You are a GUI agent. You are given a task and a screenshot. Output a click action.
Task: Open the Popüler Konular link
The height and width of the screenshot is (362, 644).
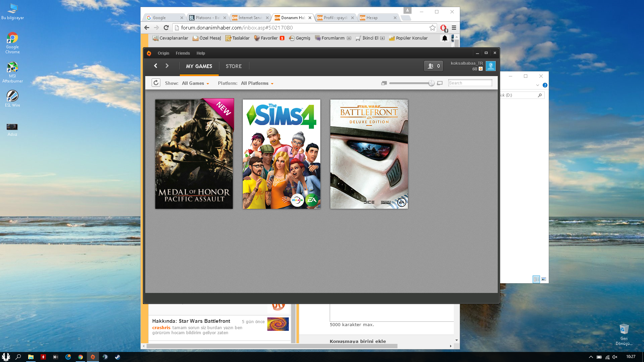(408, 38)
